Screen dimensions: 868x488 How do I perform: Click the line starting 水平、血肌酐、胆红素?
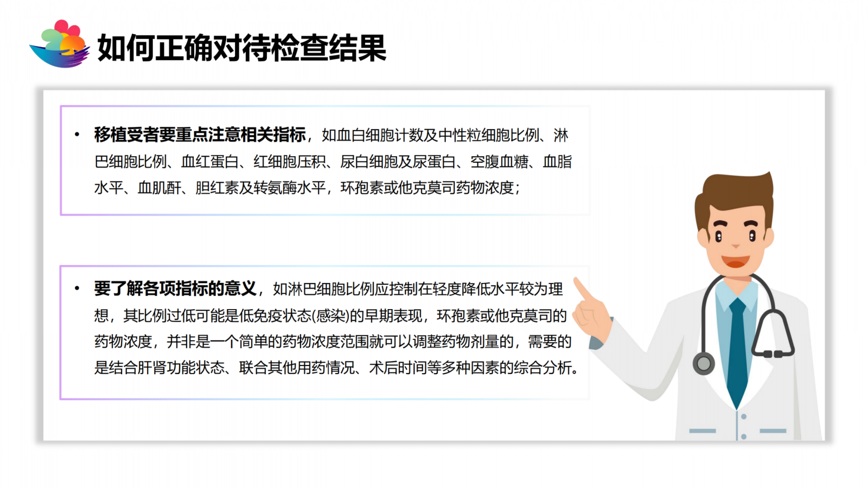pos(307,188)
